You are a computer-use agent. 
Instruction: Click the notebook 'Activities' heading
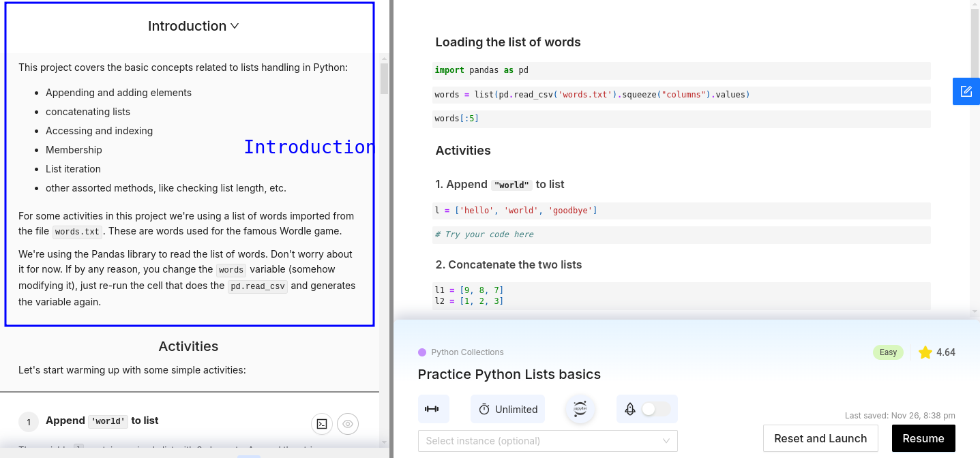coord(463,151)
